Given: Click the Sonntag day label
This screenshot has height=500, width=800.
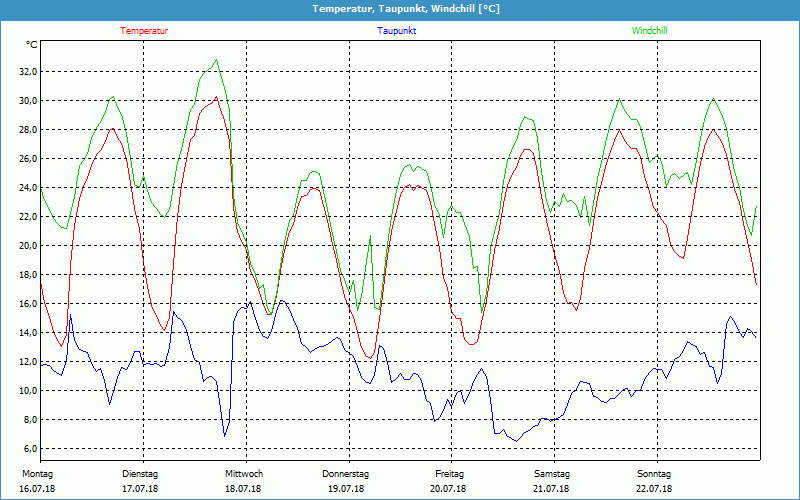Looking at the screenshot, I should point(654,474).
